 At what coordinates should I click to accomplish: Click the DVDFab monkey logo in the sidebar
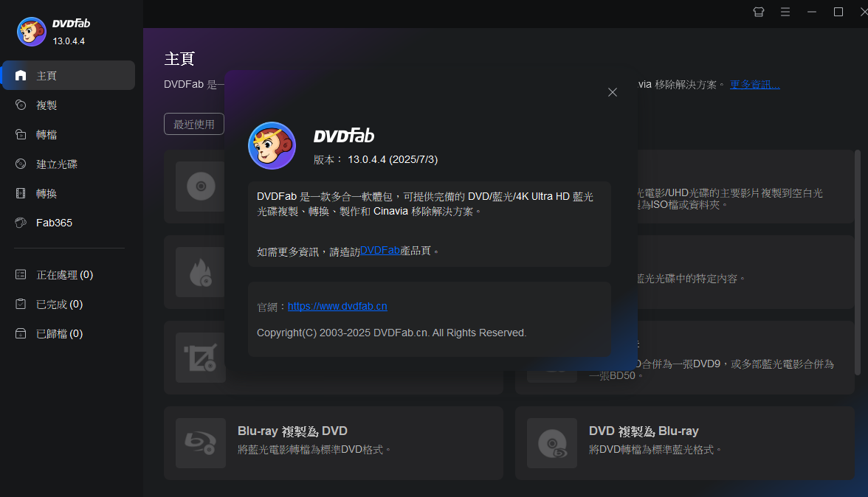click(x=32, y=32)
